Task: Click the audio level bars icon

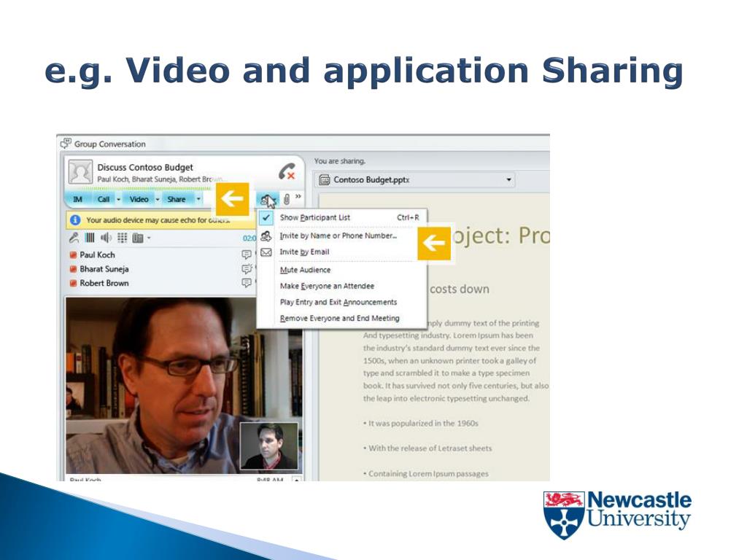Action: pos(90,238)
